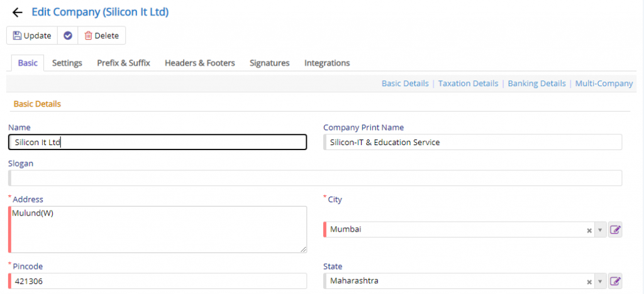This screenshot has height=294, width=644.
Task: Click the purple checkmark icon button
Action: (68, 36)
